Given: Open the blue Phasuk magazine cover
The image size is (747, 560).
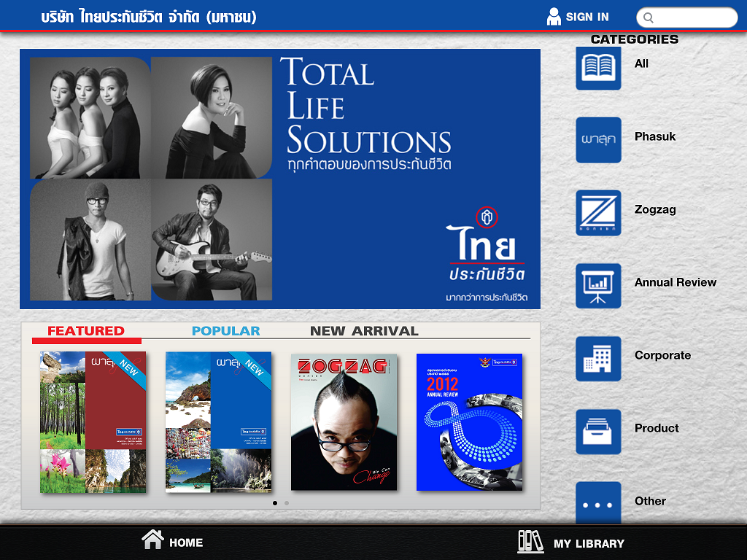Looking at the screenshot, I should (x=218, y=422).
